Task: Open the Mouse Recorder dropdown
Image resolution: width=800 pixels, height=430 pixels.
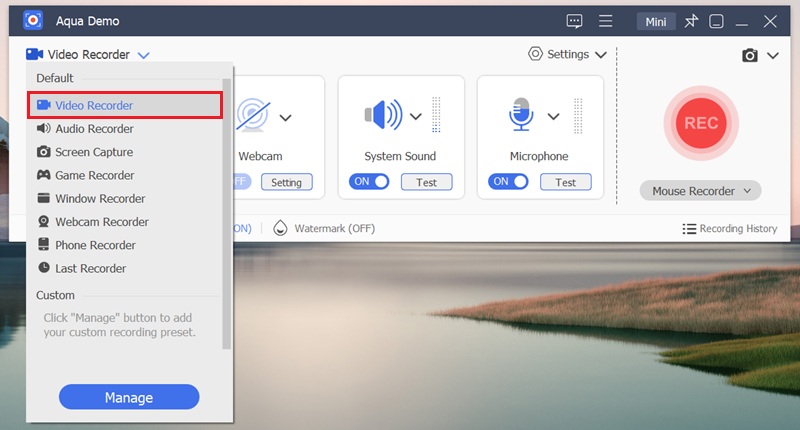Action: pos(700,190)
